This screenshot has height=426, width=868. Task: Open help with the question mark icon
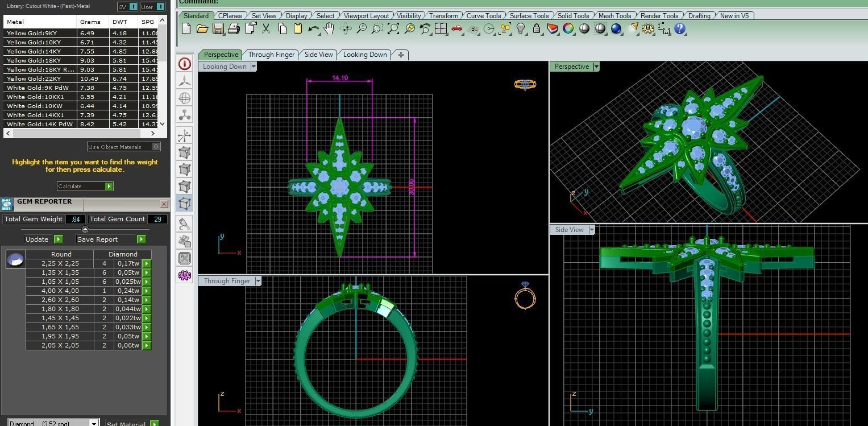(680, 28)
